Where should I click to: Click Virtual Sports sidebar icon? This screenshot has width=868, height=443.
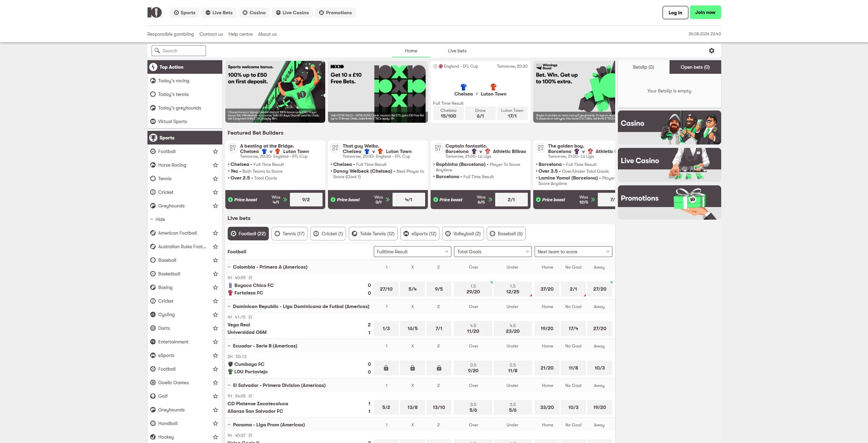coord(153,121)
